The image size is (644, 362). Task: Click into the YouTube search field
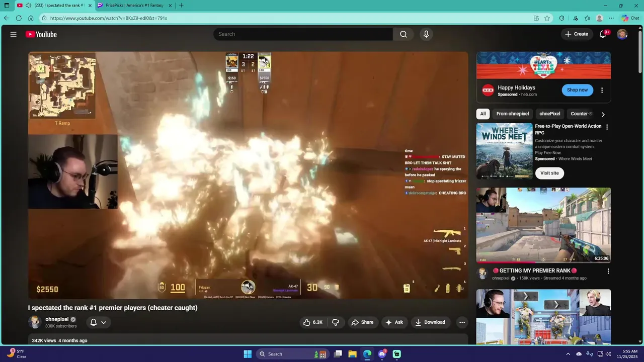pyautogui.click(x=303, y=34)
